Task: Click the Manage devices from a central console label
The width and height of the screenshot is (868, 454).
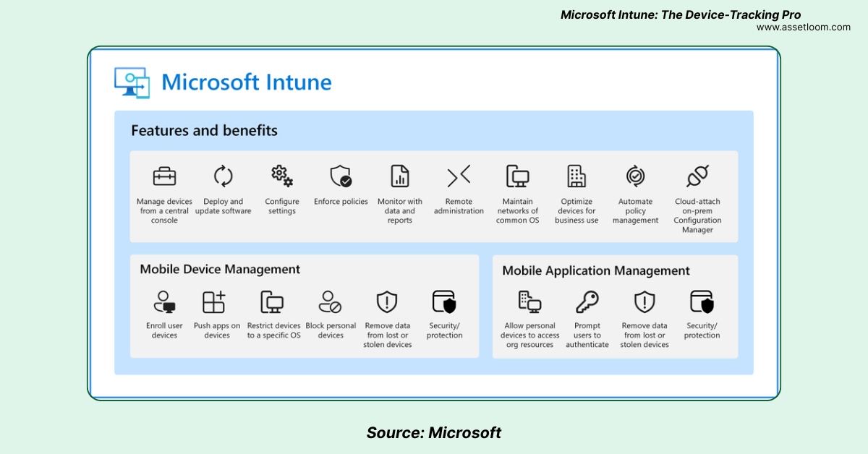Action: [164, 211]
